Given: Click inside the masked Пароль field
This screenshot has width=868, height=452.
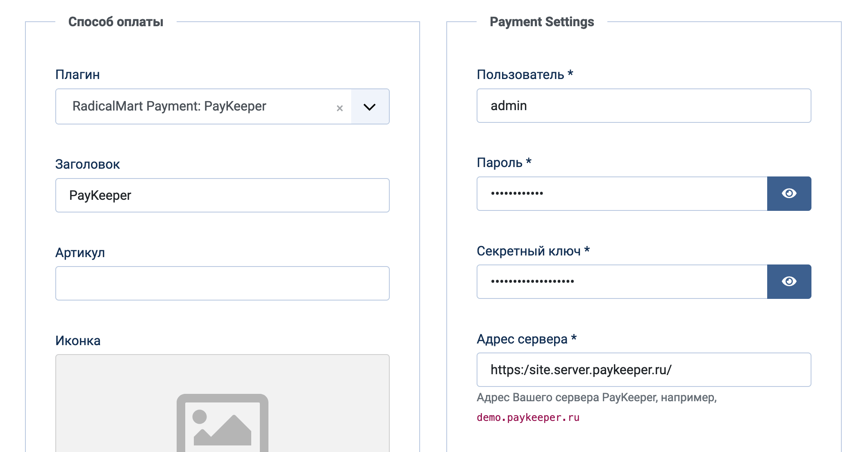Looking at the screenshot, I should (621, 194).
